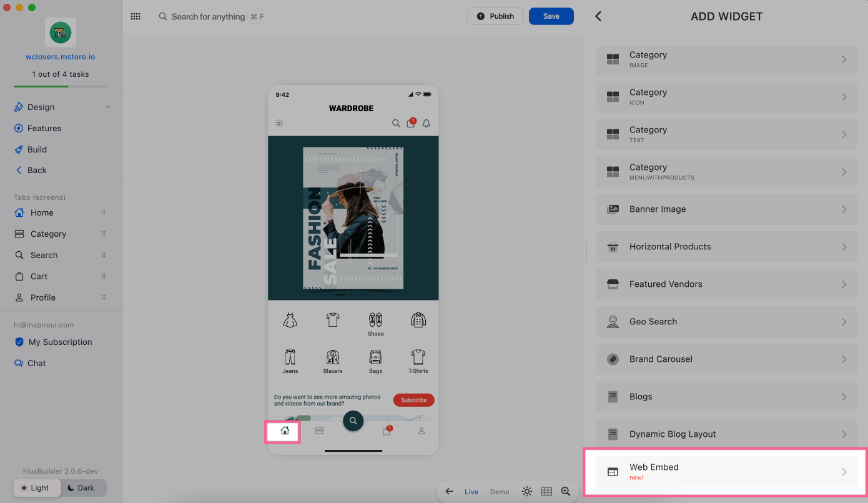Viewport: 868px width, 503px height.
Task: Tap the home icon in preview tab bar
Action: (285, 431)
